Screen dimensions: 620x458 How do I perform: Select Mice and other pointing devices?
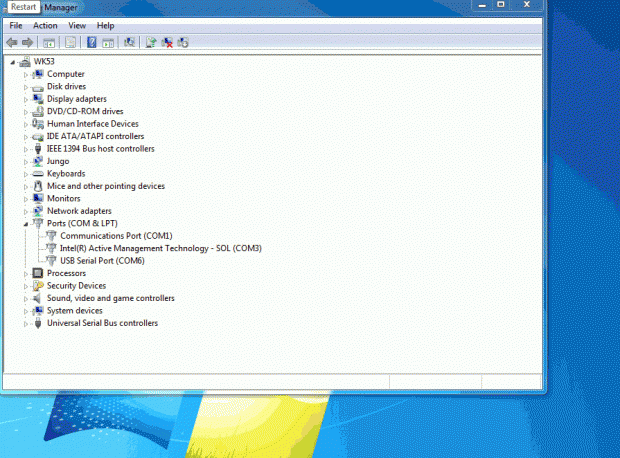tap(106, 186)
